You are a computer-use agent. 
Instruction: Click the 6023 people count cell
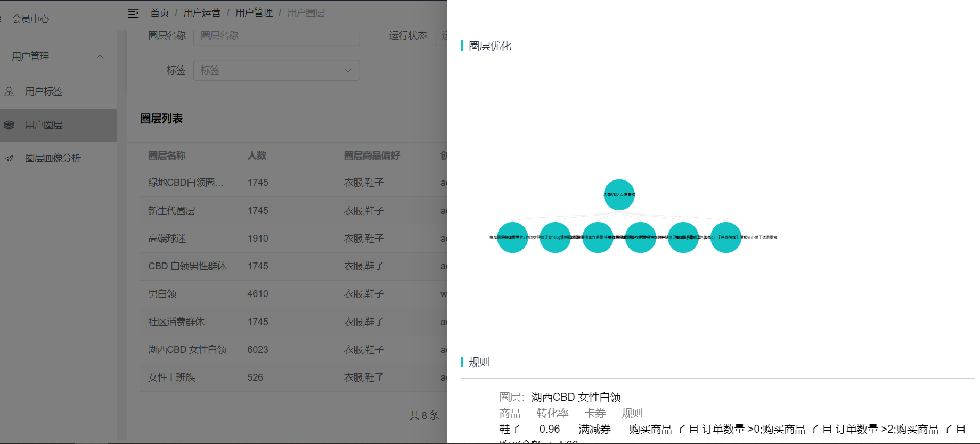tap(258, 350)
